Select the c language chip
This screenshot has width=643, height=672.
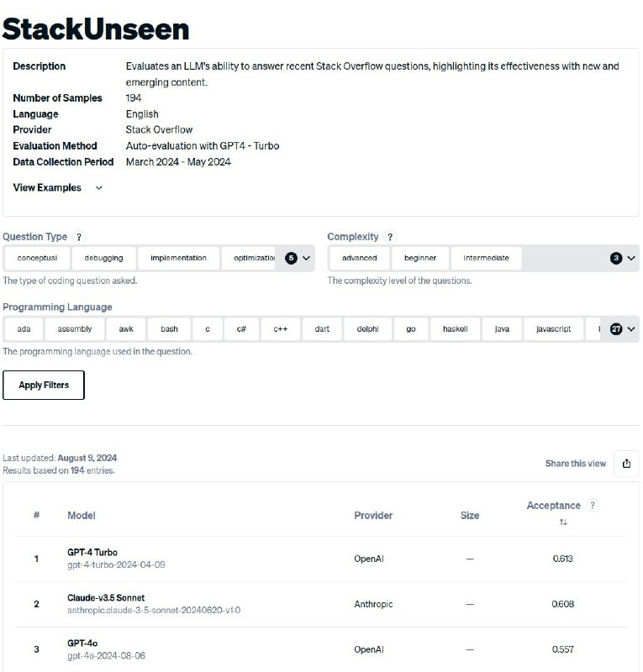pyautogui.click(x=208, y=329)
